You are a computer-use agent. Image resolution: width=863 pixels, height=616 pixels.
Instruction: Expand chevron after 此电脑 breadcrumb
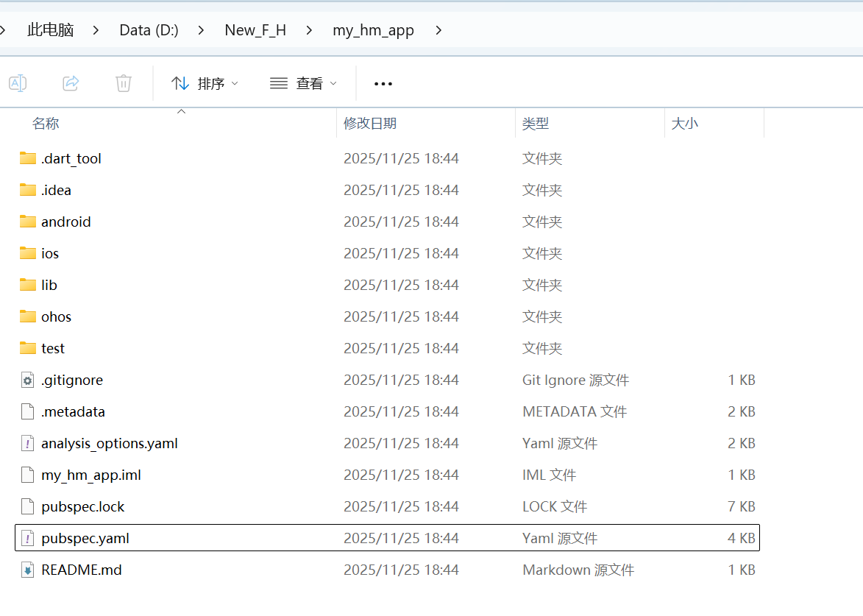coord(96,30)
